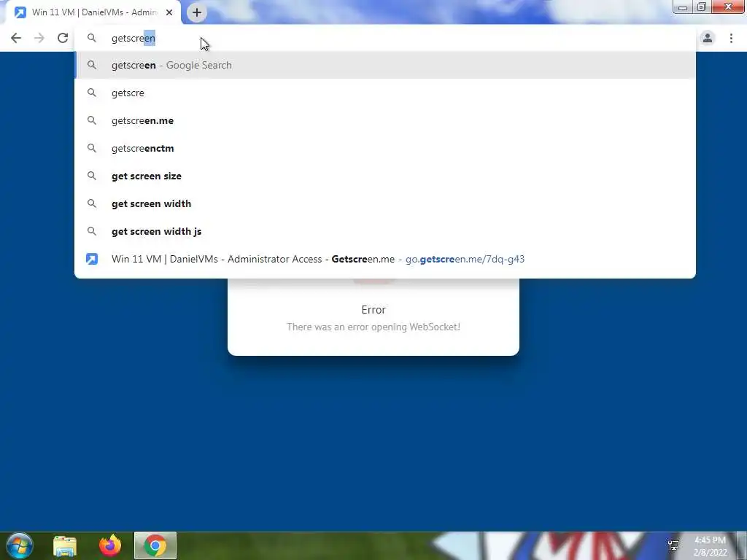Go back using the browser back arrow
The image size is (747, 560).
pyautogui.click(x=16, y=38)
